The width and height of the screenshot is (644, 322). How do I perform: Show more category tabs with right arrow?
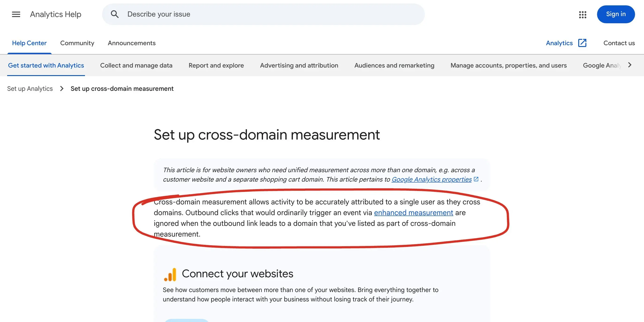pos(630,65)
